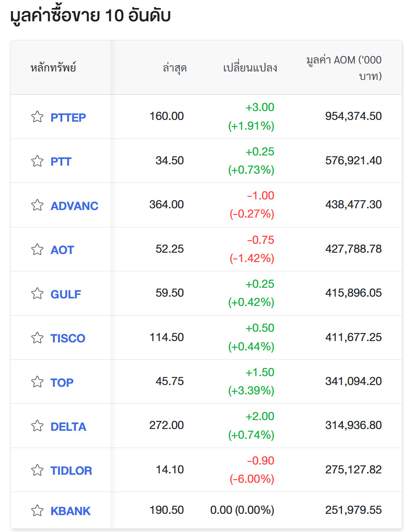404x532 pixels.
Task: Toggle the favorite star beside PTT
Action: 37,161
